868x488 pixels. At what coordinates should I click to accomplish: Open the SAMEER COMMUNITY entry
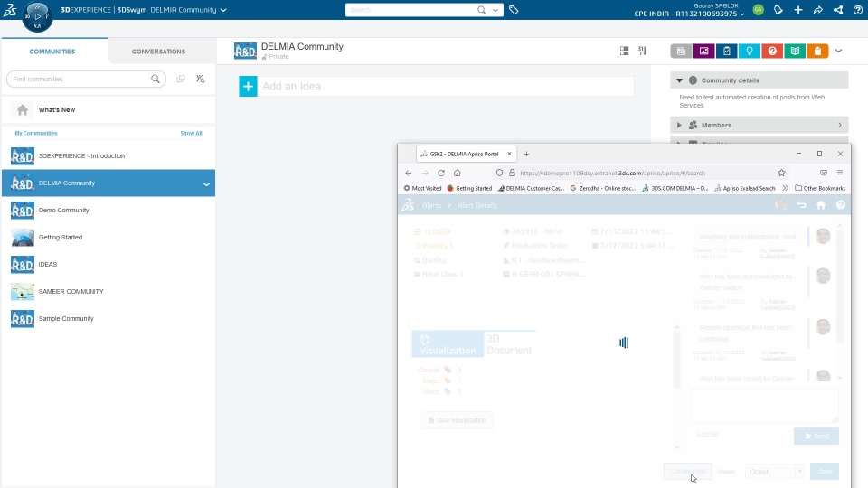(x=108, y=292)
